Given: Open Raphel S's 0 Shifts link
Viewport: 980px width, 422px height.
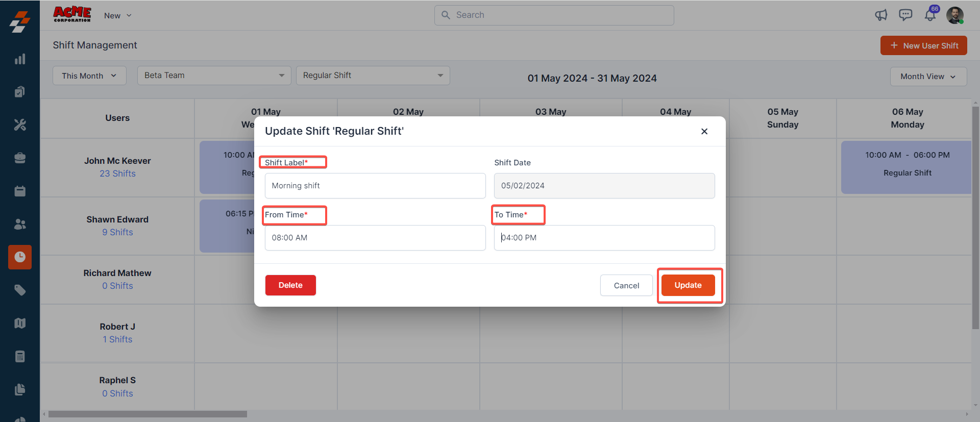Looking at the screenshot, I should pyautogui.click(x=117, y=393).
